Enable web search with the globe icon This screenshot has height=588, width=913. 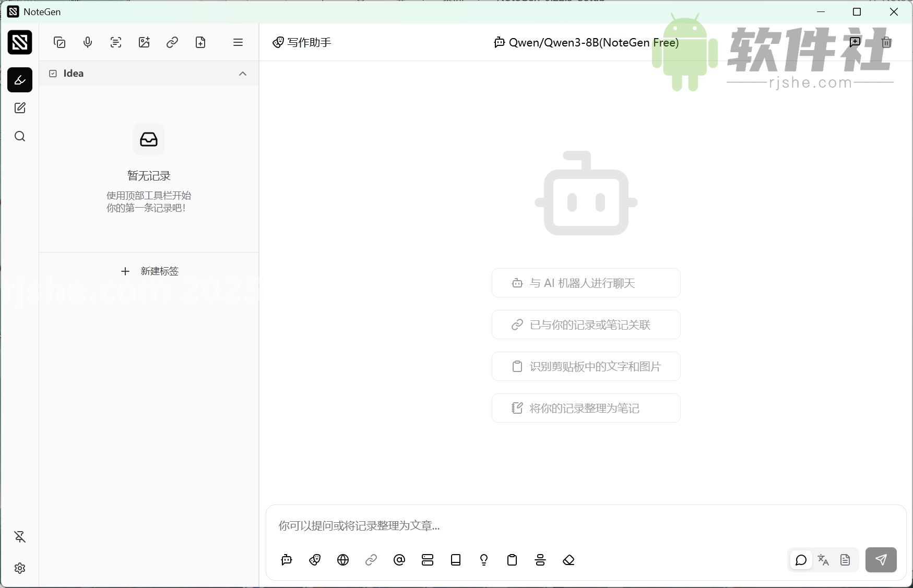[343, 560]
